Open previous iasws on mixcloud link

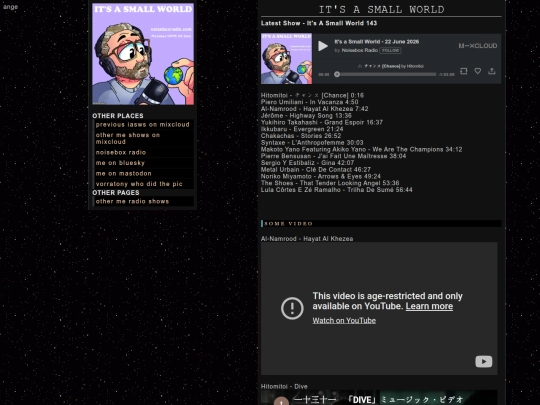(143, 125)
